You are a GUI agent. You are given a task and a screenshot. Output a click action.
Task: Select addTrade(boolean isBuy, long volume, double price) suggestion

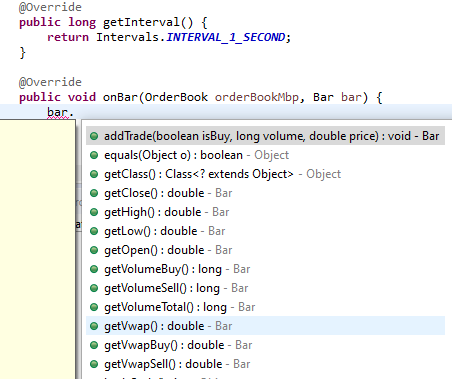265,136
